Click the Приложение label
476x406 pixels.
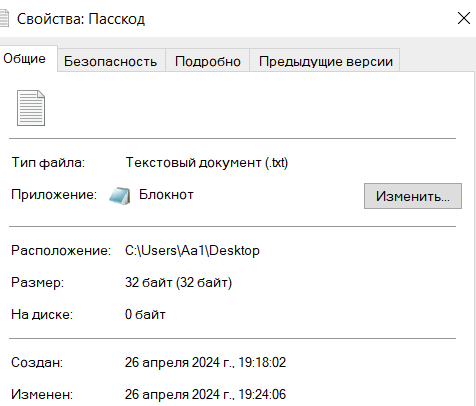click(x=54, y=194)
